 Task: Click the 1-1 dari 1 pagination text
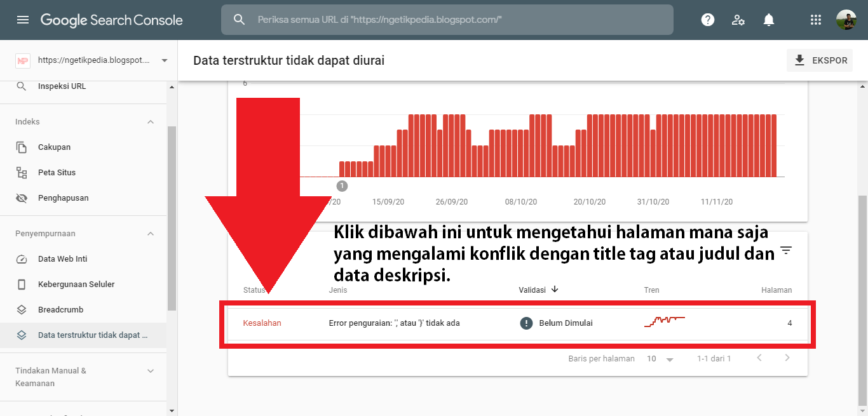point(714,358)
